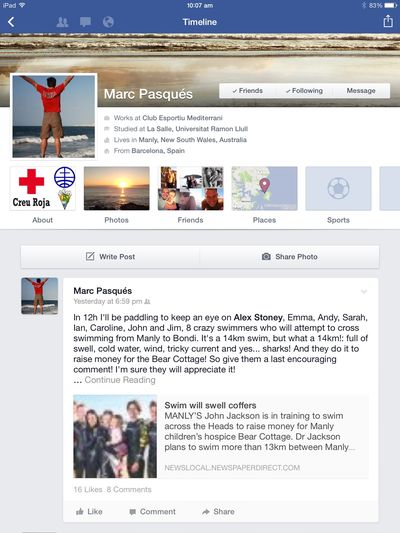The image size is (400, 533).
Task: Like the post with thumbs-up icon
Action: [x=89, y=512]
